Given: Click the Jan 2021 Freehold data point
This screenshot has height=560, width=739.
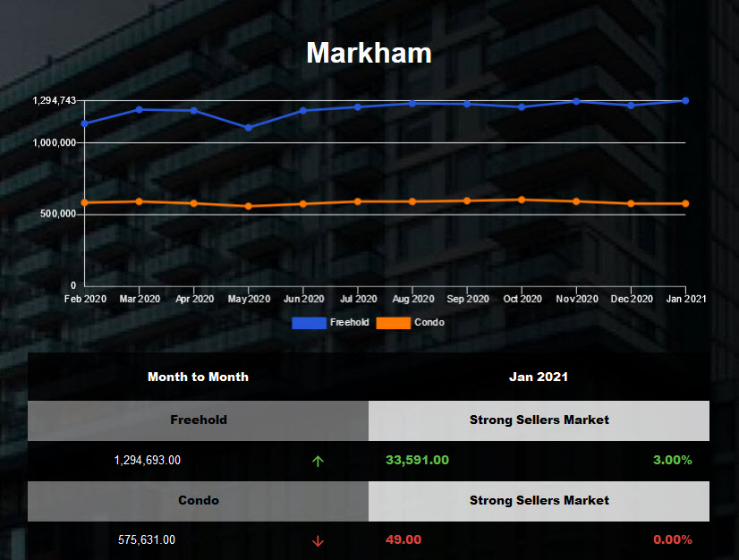Looking at the screenshot, I should [686, 101].
